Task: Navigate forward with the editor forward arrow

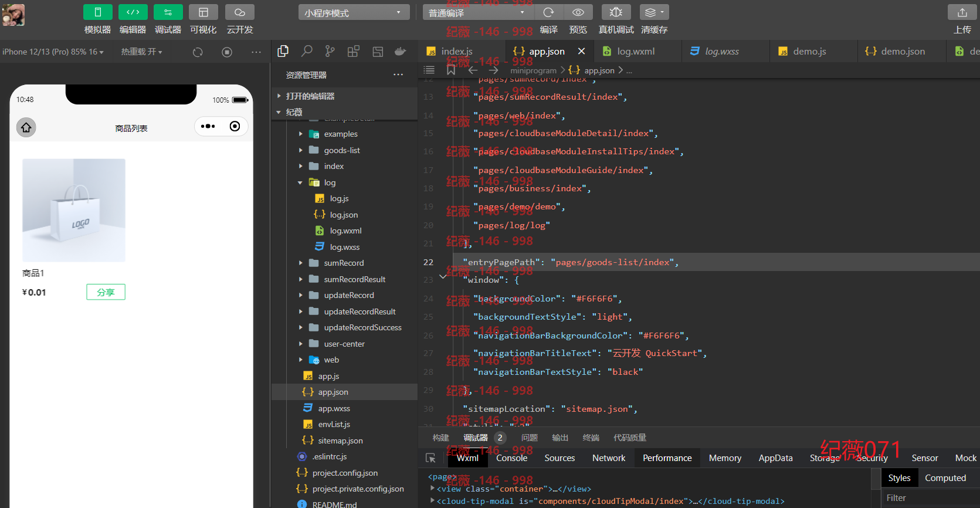Action: click(494, 70)
